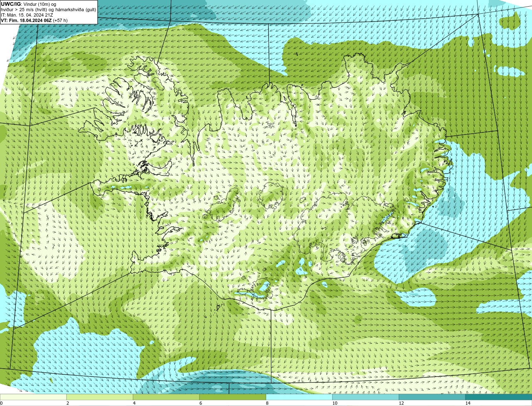
Task: Click the '4' label on the color scale
Action: (x=134, y=403)
